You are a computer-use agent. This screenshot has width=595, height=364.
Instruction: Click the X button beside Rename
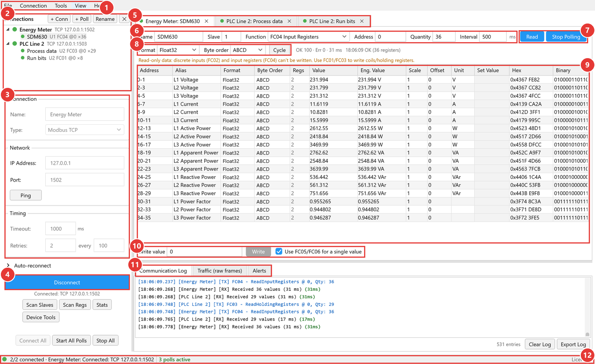124,19
